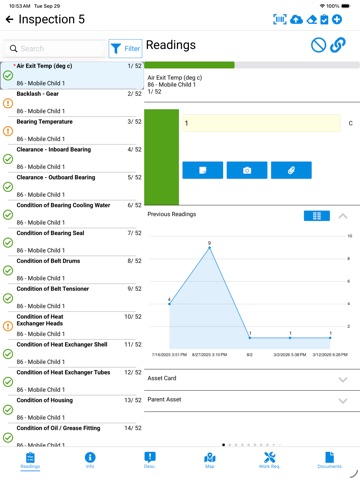Select Condition of Bearing Seal reading
Viewport: 360px width, 480px height.
click(x=72, y=242)
